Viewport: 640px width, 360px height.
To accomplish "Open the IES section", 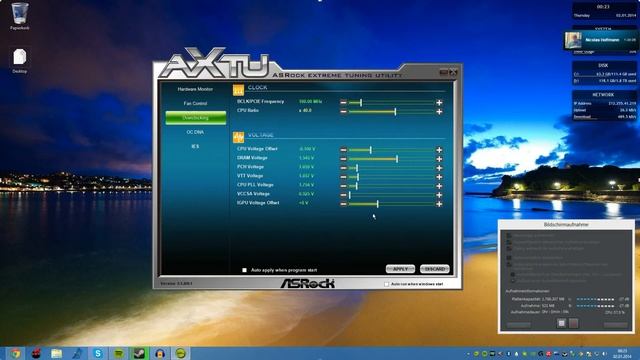I will click(x=195, y=146).
